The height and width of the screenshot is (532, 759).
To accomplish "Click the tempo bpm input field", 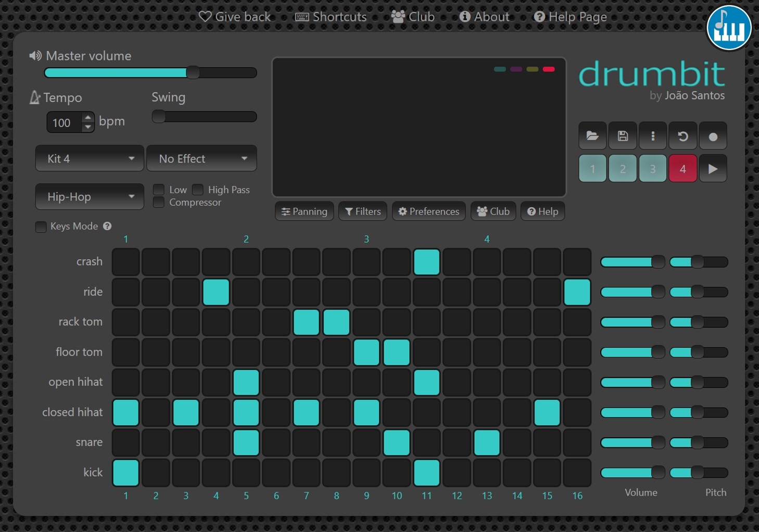I will click(x=65, y=122).
